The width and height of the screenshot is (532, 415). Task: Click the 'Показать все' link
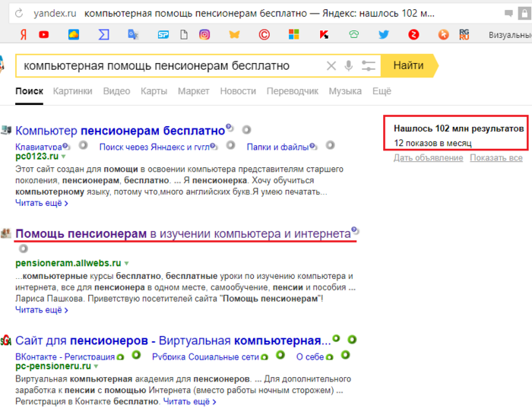[x=496, y=158]
